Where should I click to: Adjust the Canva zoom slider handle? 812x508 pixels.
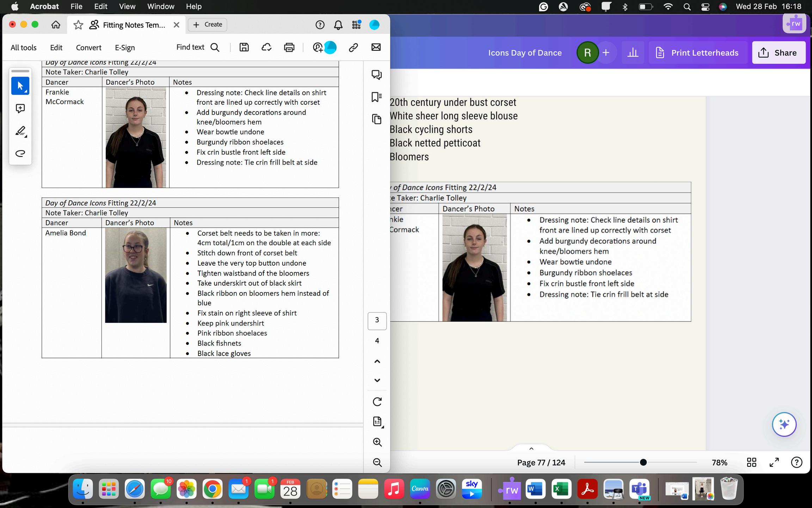click(x=643, y=462)
